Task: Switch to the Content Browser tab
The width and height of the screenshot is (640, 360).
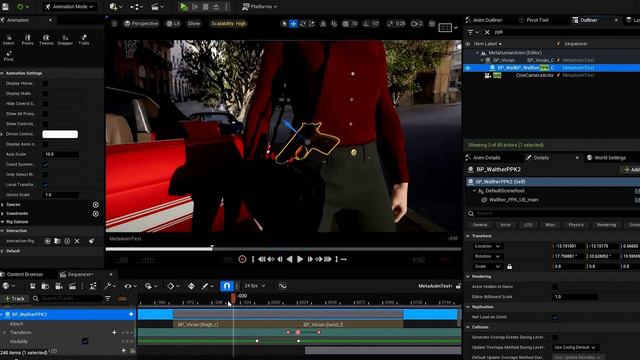Action: coord(22,274)
